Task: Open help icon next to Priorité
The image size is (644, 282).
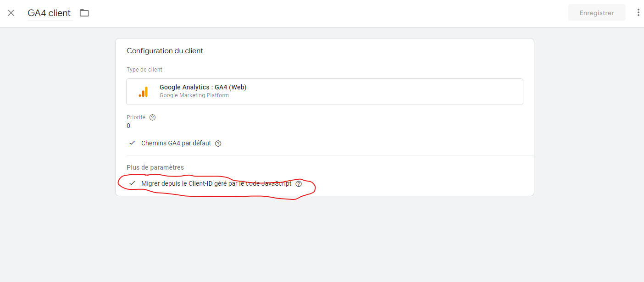Action: tap(153, 117)
